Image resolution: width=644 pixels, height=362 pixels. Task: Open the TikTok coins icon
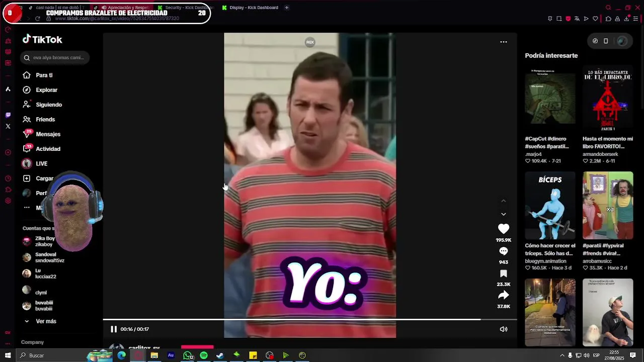coord(595,41)
